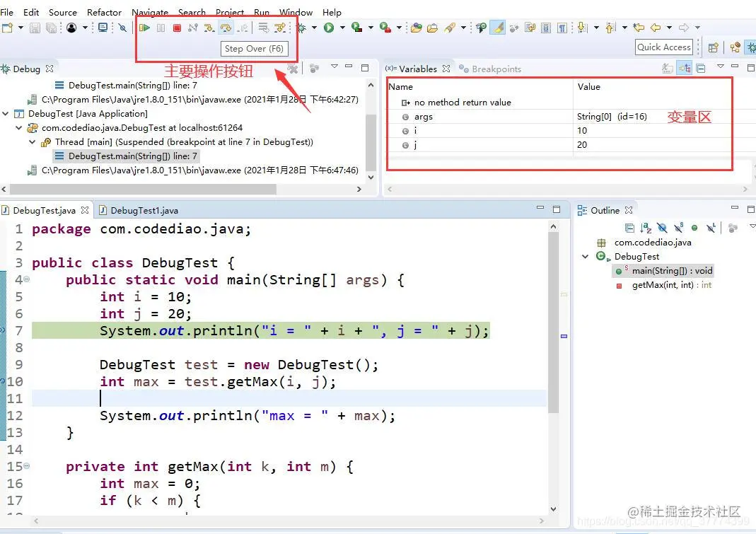This screenshot has width=756, height=534.
Task: Open the Run launch dropdown arrow
Action: click(x=342, y=28)
